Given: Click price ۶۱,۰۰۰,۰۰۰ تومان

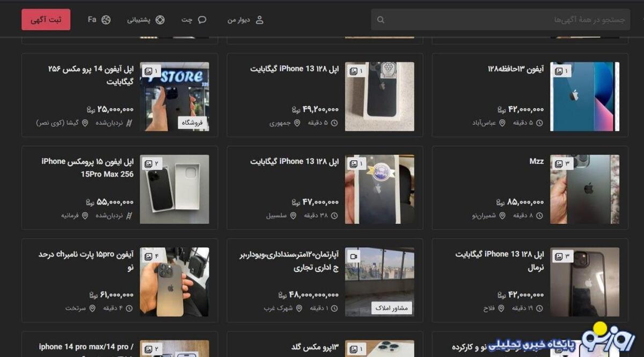Looking at the screenshot, I should coord(110,295).
